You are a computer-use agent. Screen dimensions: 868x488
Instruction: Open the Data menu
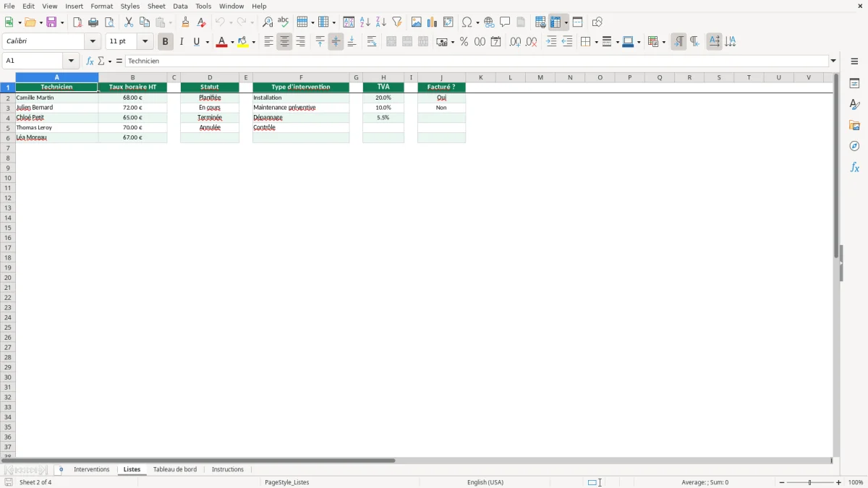(x=180, y=6)
